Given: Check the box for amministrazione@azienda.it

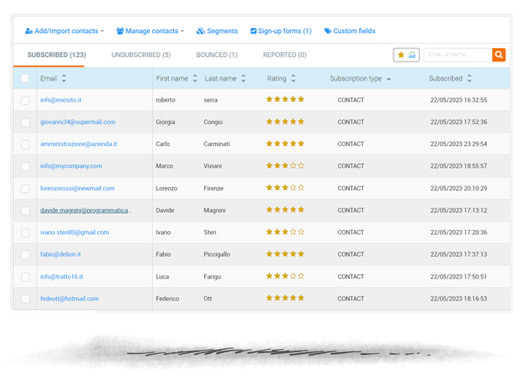Looking at the screenshot, I should tap(25, 144).
